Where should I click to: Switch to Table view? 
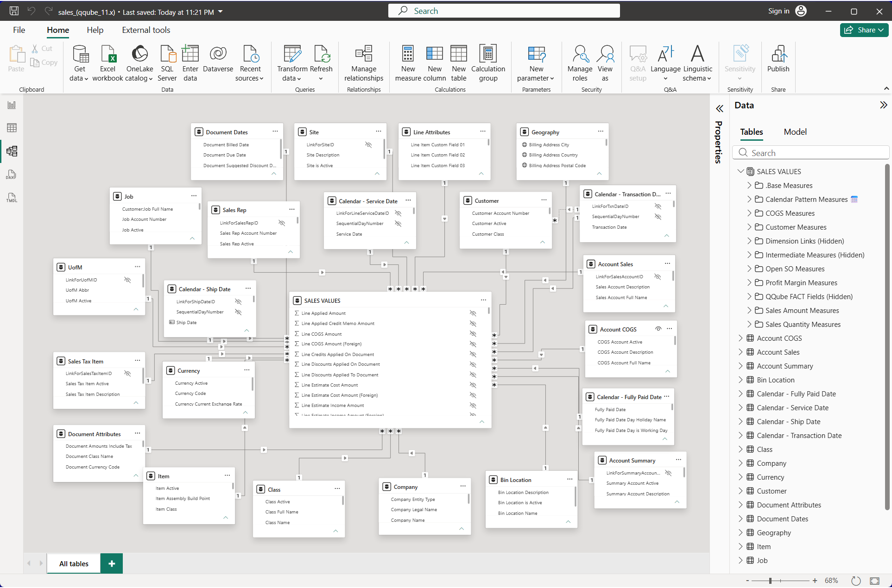pos(12,128)
